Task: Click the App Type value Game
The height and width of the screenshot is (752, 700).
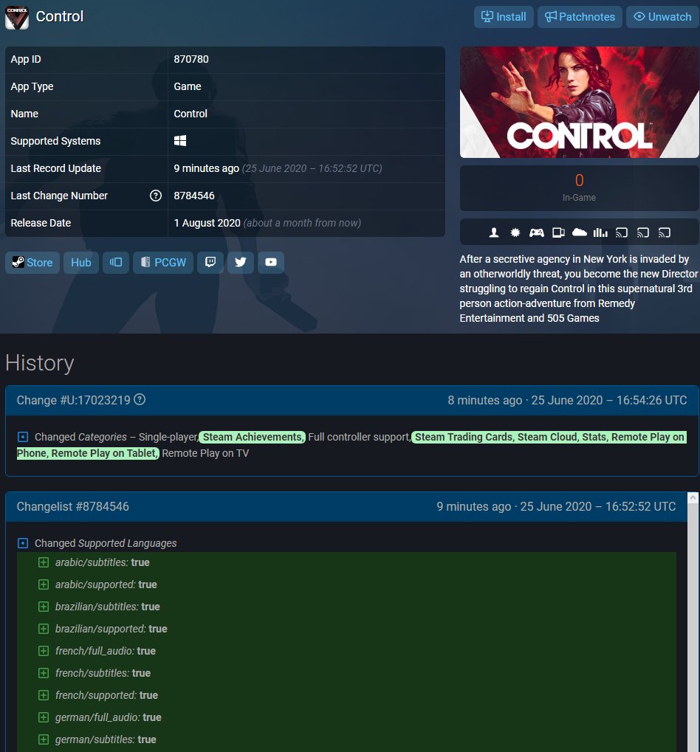Action: coord(187,86)
